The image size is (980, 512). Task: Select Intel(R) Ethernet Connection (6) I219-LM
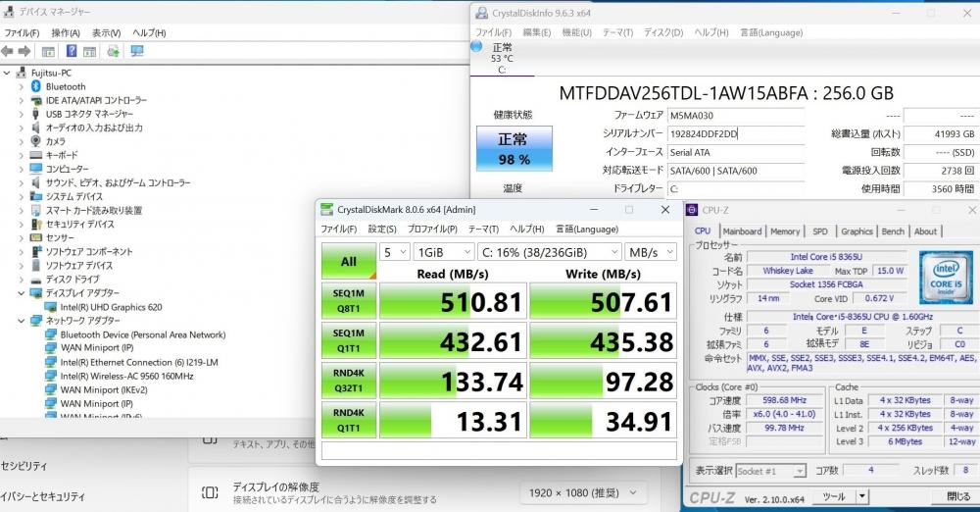click(x=139, y=362)
